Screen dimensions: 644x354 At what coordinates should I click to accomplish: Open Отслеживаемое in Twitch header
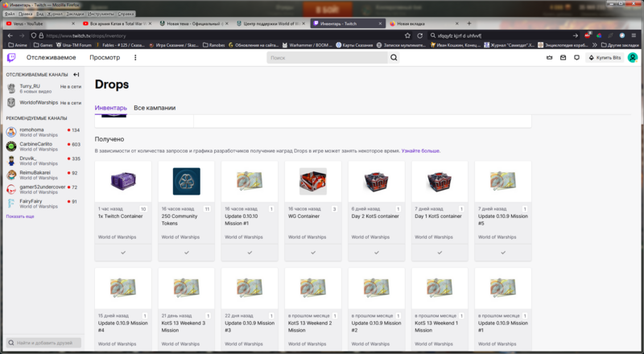(x=52, y=57)
